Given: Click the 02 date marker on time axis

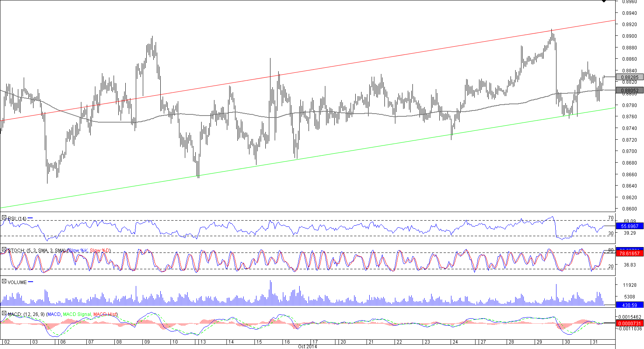Looking at the screenshot, I should (7, 342).
